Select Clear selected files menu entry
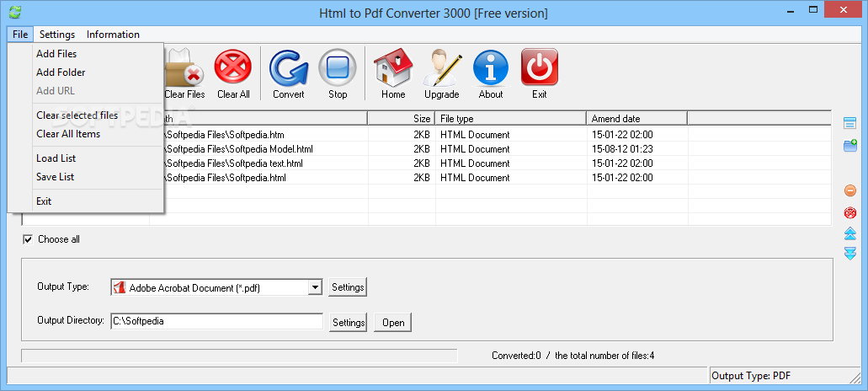The width and height of the screenshot is (868, 391). tap(77, 115)
